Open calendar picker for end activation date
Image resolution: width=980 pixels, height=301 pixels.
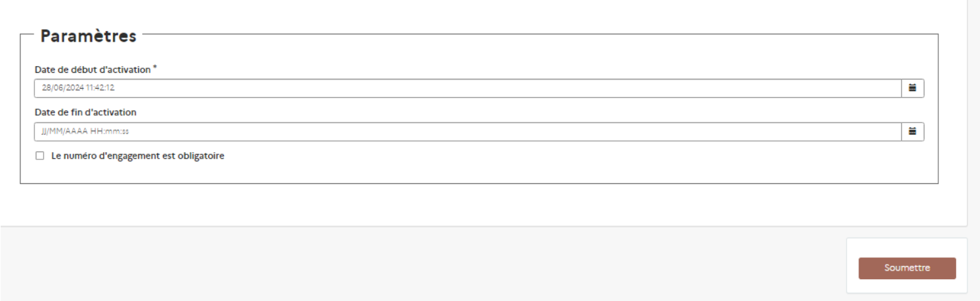913,132
